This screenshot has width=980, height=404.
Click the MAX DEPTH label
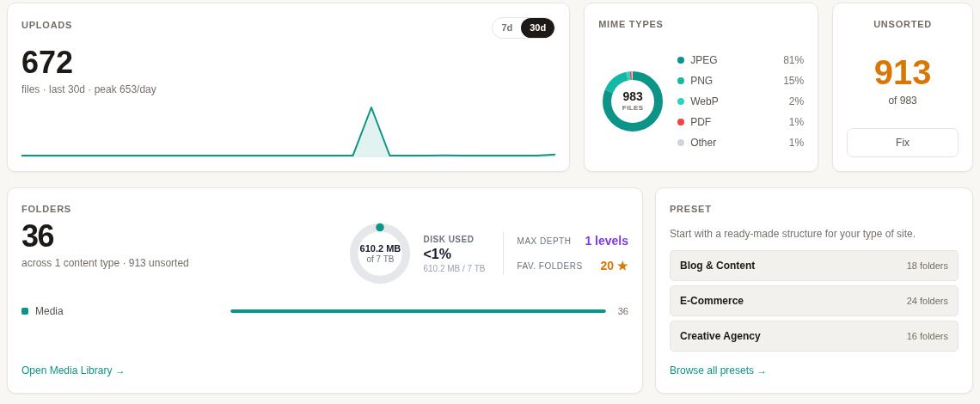pyautogui.click(x=544, y=241)
